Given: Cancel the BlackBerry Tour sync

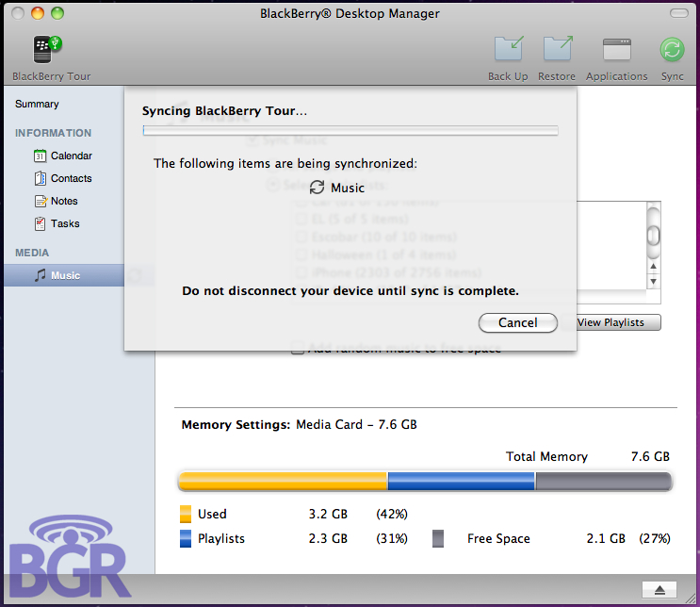Looking at the screenshot, I should 518,322.
